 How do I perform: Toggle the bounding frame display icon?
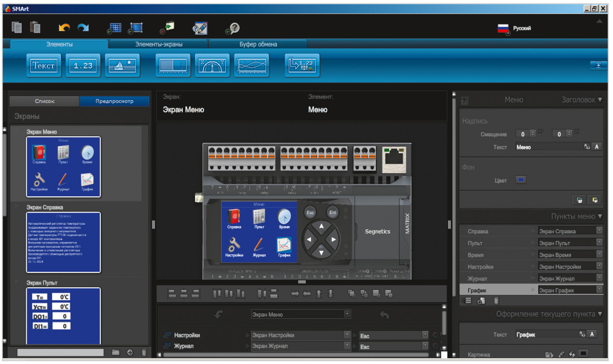point(135,28)
